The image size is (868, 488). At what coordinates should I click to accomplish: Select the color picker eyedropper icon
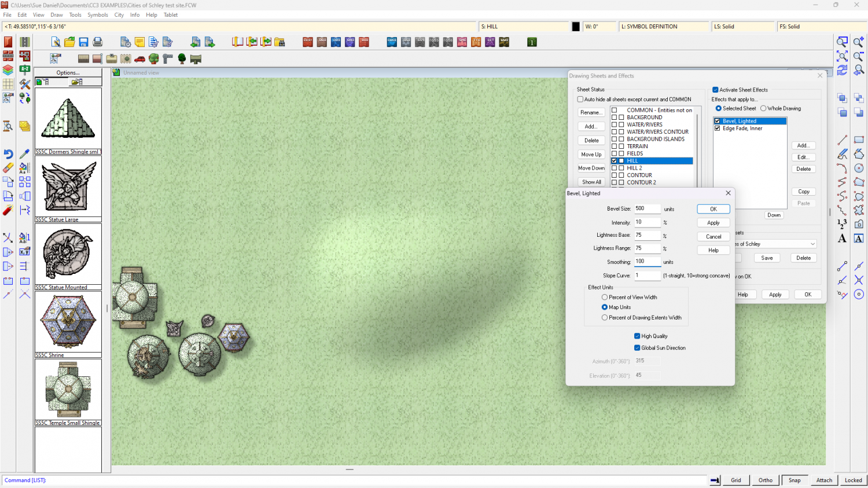tap(24, 154)
